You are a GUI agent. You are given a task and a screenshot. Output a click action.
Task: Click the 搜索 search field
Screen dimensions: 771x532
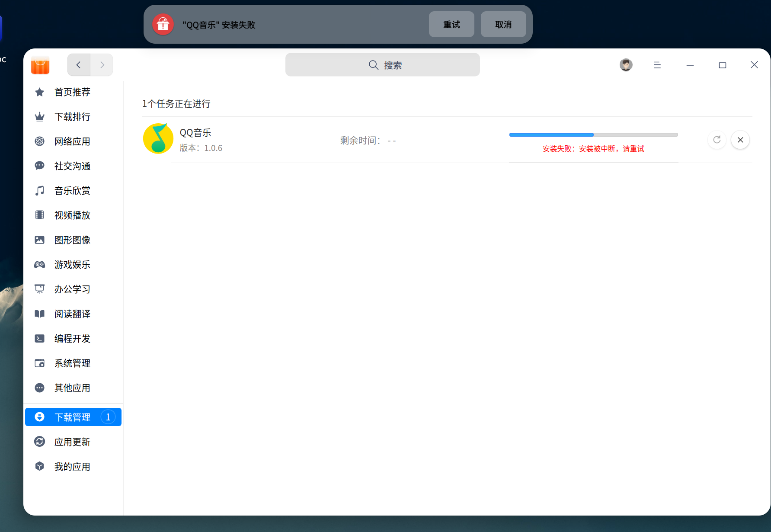pos(383,65)
